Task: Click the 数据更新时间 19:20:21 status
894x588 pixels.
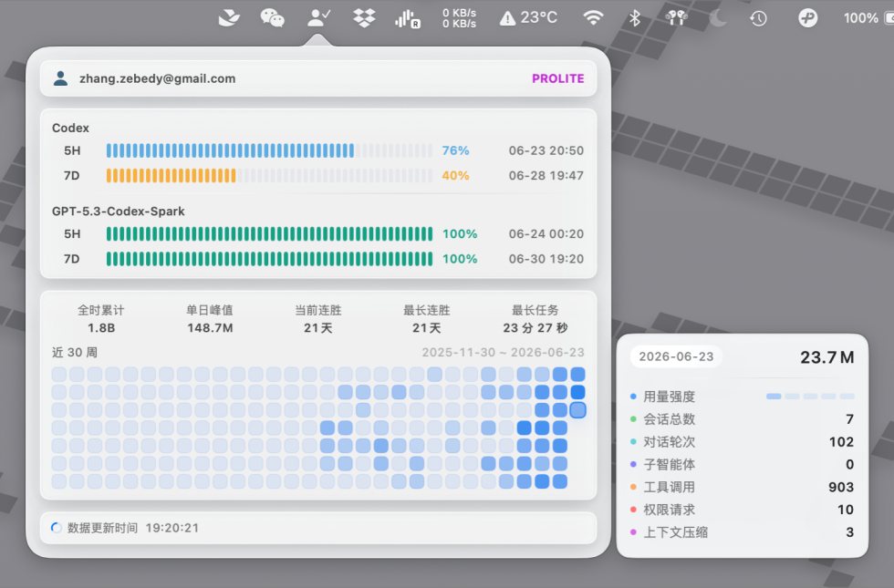Action: [x=133, y=528]
